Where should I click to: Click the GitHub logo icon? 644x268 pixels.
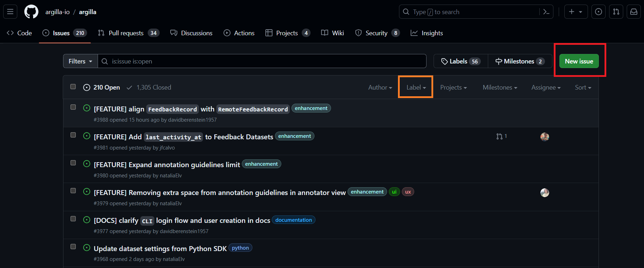[x=31, y=12]
